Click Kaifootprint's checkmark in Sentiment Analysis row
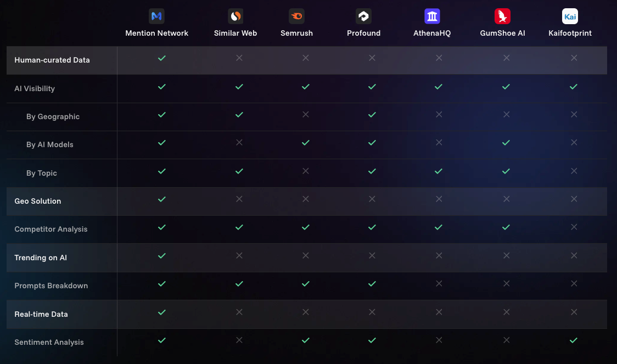The width and height of the screenshot is (617, 364). (x=574, y=340)
